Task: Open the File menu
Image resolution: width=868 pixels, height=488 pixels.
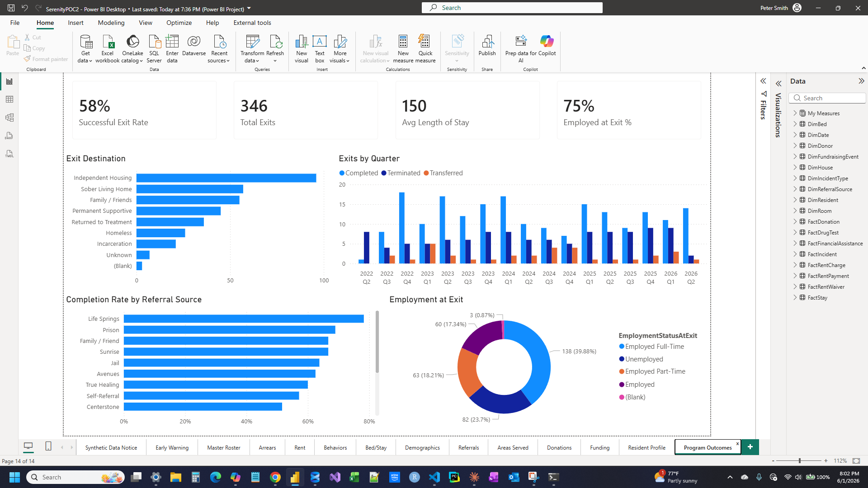Action: pos(15,23)
